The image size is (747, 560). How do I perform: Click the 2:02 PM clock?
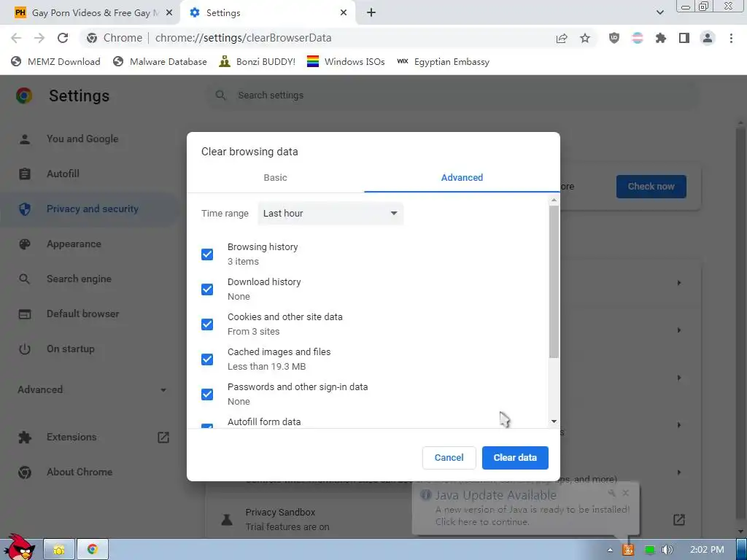(x=707, y=550)
